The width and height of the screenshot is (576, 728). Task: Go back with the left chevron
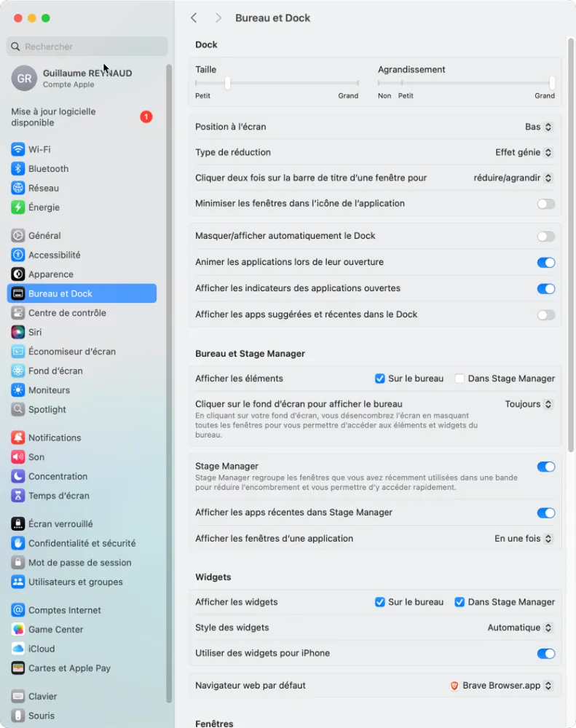coord(194,18)
